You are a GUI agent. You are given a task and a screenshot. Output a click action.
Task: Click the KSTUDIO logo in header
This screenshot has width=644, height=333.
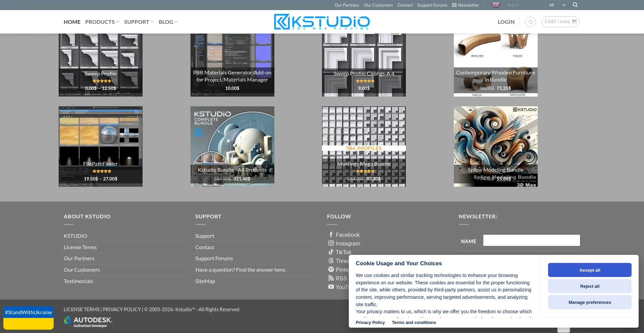[x=322, y=22]
